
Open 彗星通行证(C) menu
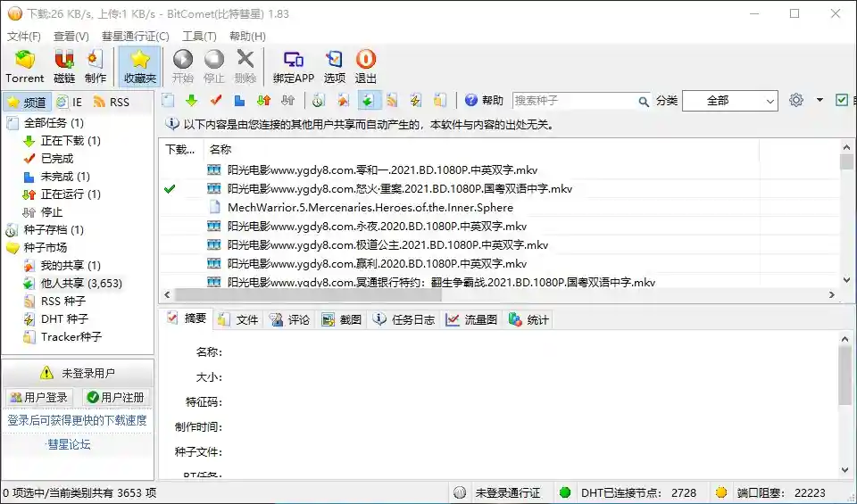135,36
